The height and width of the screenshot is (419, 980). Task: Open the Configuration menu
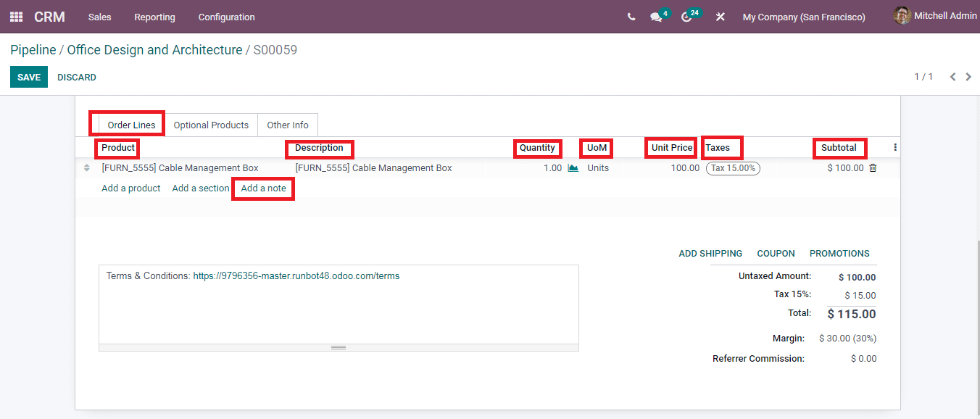click(x=226, y=17)
